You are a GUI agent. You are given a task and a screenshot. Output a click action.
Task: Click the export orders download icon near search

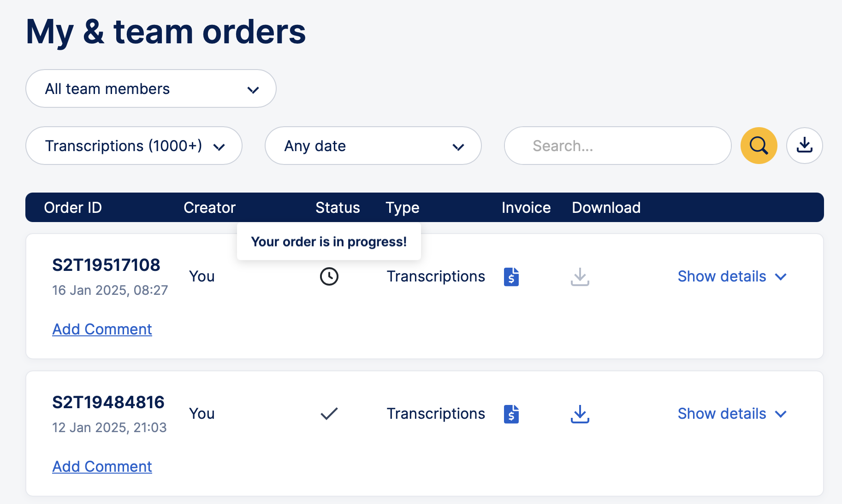(x=804, y=146)
